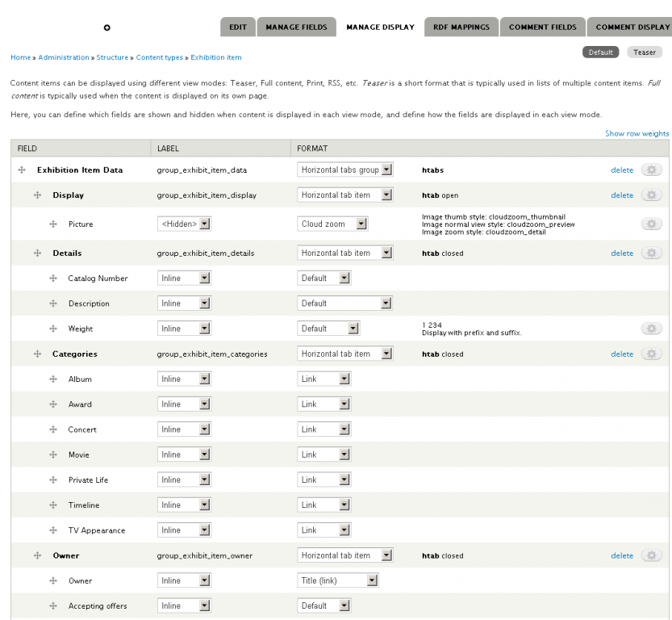Viewport: 672px width, 620px height.
Task: Select the Teaser view mode
Action: 643,52
